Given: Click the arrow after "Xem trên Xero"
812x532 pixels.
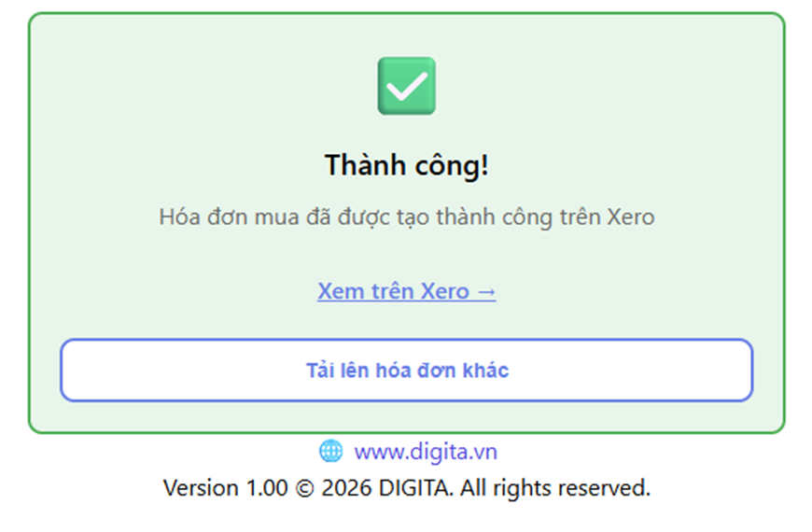Looking at the screenshot, I should pos(485,291).
